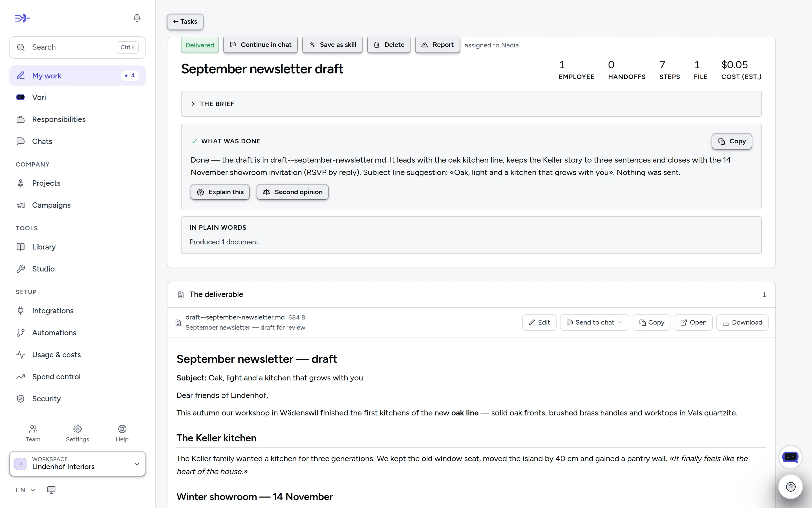Focus the Search field

(78, 47)
